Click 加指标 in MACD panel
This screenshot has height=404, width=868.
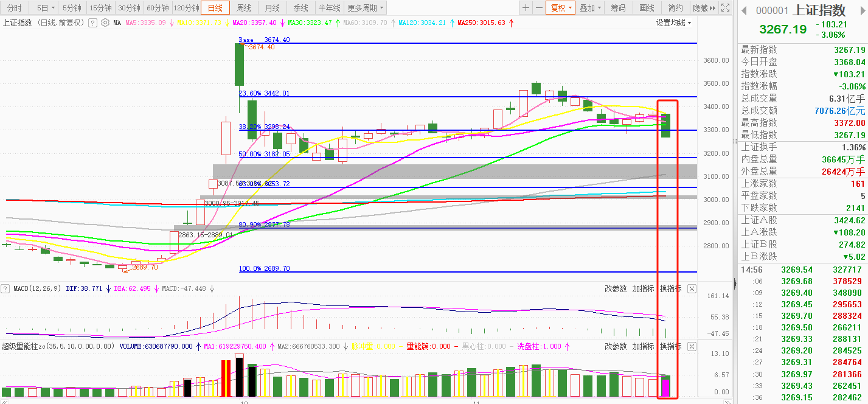coord(643,288)
